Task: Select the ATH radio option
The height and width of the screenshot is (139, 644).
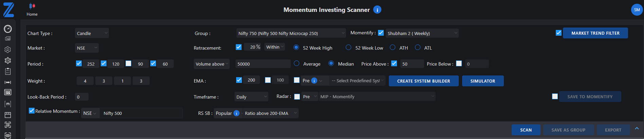Action: coord(393,47)
